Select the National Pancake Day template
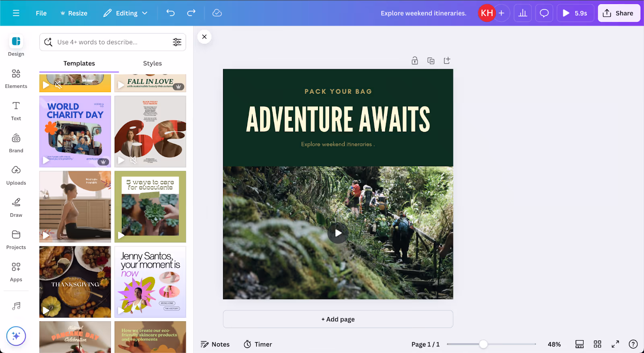This screenshot has width=644, height=353. pos(75,337)
